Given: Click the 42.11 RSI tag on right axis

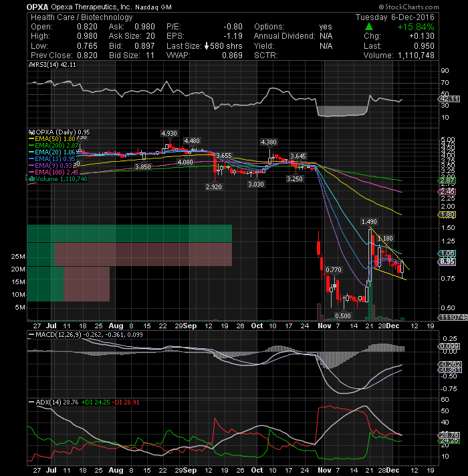Looking at the screenshot, I should 450,99.
